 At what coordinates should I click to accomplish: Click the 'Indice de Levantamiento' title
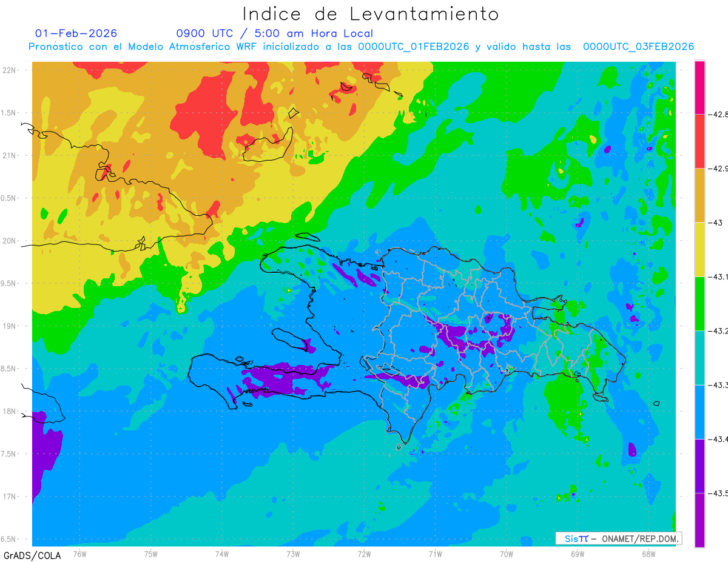(371, 14)
